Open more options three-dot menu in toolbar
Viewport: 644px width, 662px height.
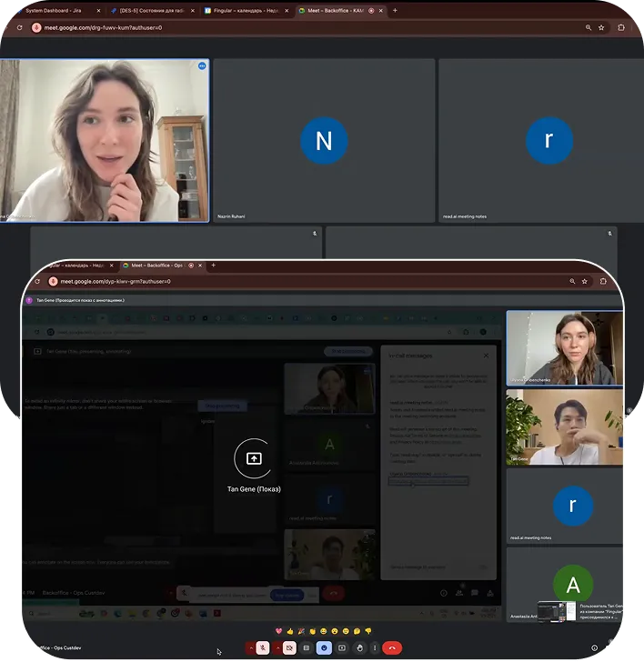(375, 647)
